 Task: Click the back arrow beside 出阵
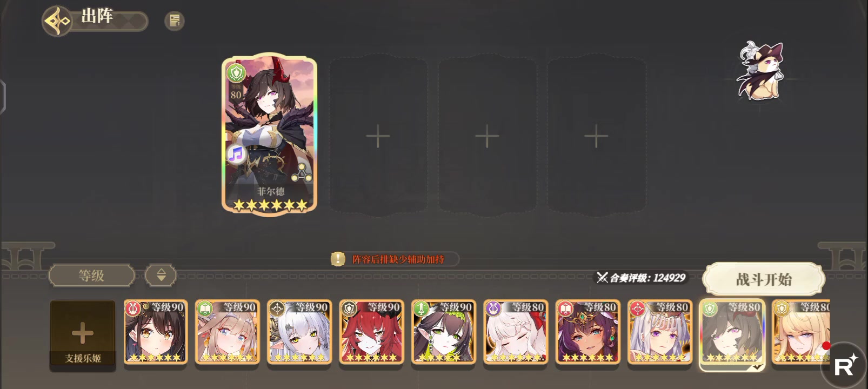click(57, 21)
